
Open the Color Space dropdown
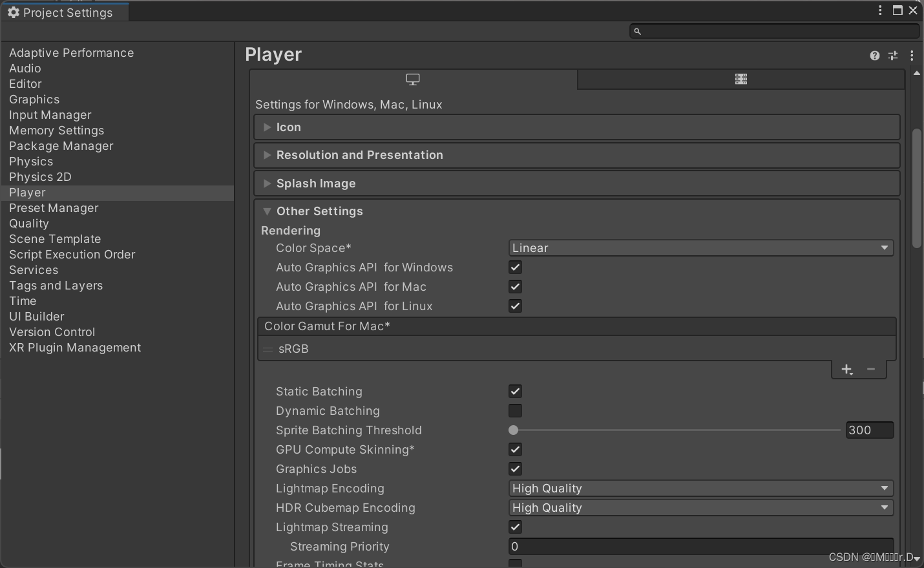701,248
